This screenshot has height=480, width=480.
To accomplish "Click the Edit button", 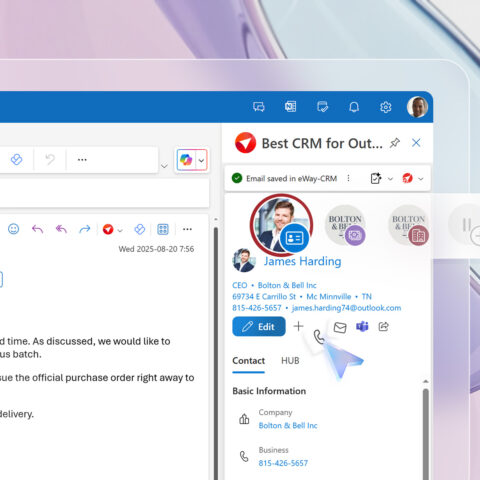I will coord(259,327).
